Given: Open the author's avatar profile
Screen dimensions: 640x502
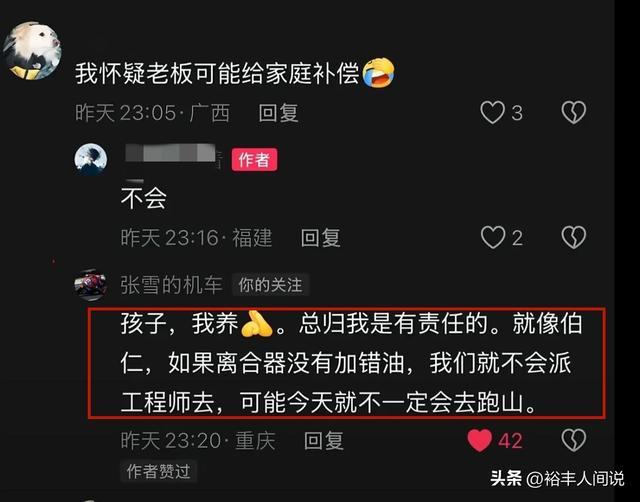Looking at the screenshot, I should click(91, 159).
